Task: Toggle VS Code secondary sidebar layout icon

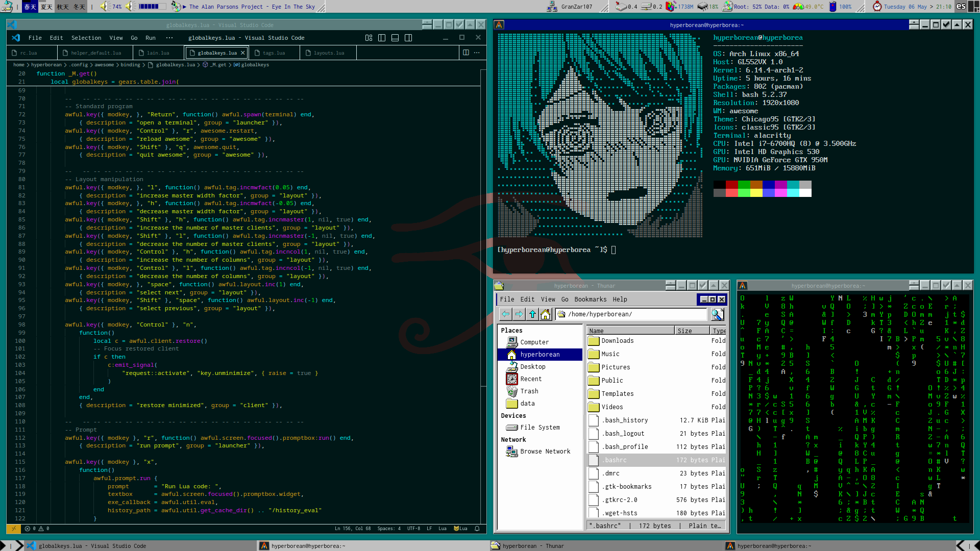Action: pyautogui.click(x=408, y=38)
